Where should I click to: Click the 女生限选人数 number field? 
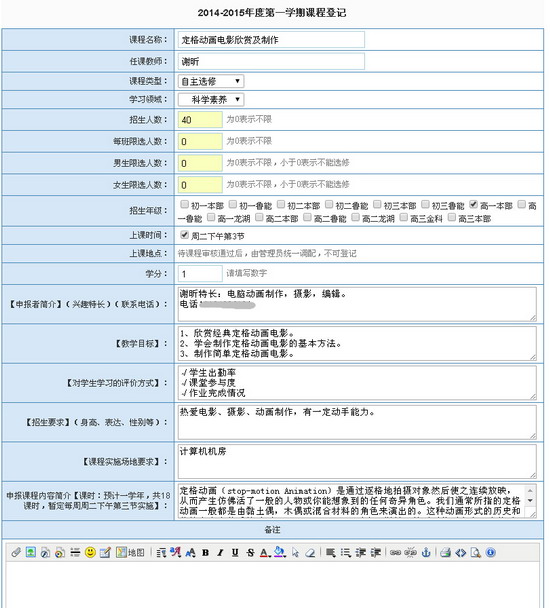(200, 185)
